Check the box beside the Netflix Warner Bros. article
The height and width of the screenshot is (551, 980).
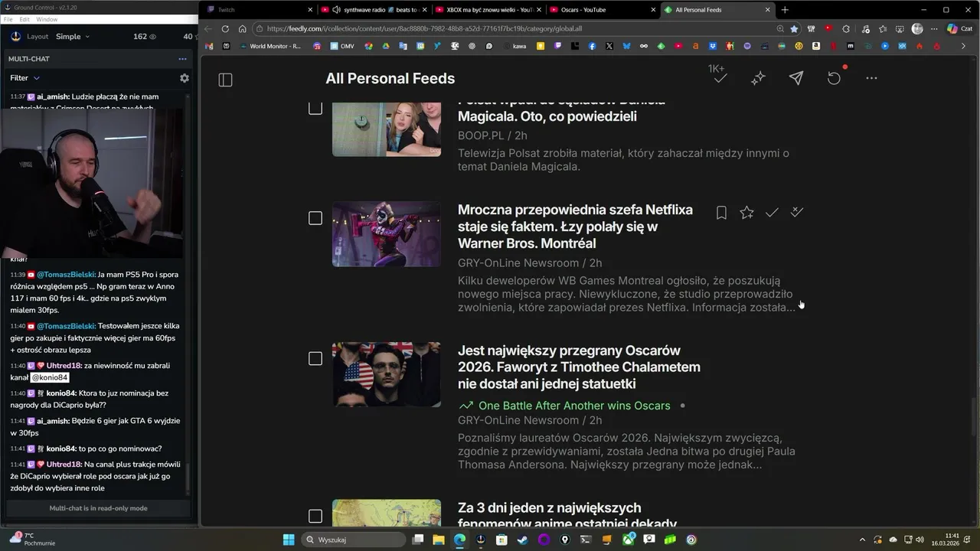pos(315,218)
